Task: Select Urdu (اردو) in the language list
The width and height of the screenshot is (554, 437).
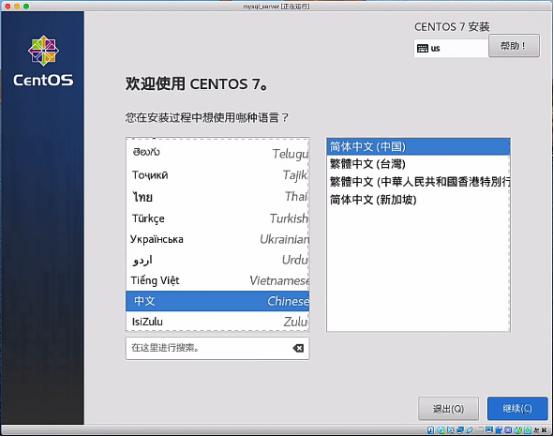Action: (x=217, y=260)
